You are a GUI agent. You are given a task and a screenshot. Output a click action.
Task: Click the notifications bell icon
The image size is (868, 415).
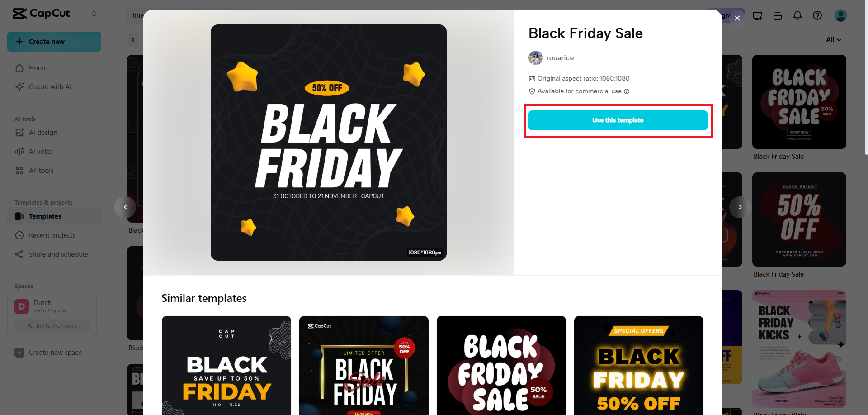(797, 16)
